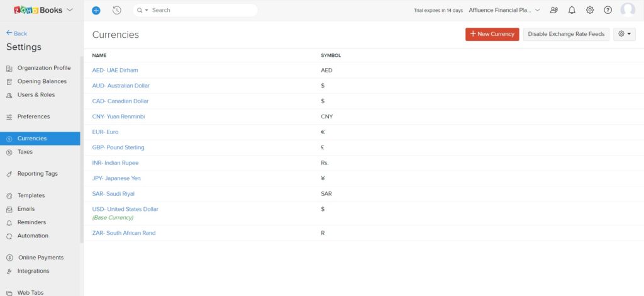
Task: Open USD- United States Dollar currency
Action: point(125,209)
